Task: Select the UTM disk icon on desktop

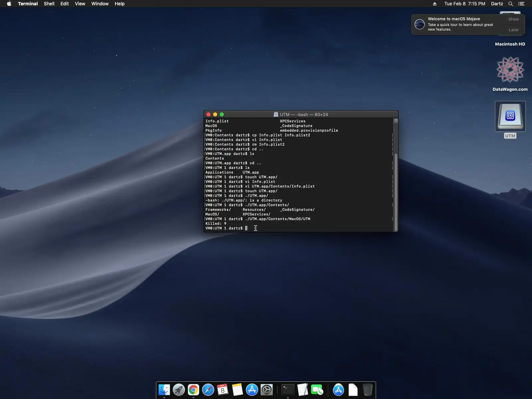Action: coord(510,117)
